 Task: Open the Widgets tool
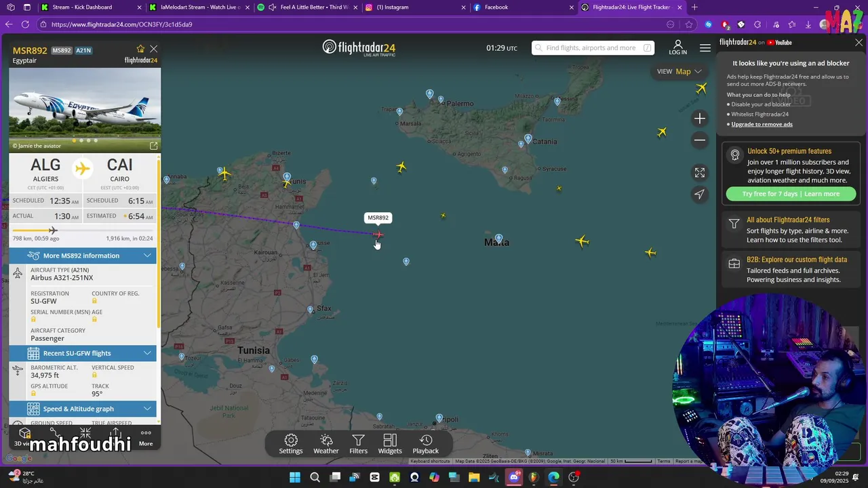pos(390,444)
